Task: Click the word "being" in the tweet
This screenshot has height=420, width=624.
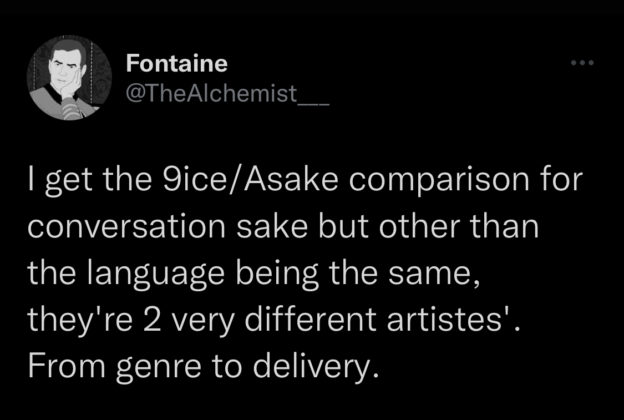Action: pyautogui.click(x=277, y=275)
